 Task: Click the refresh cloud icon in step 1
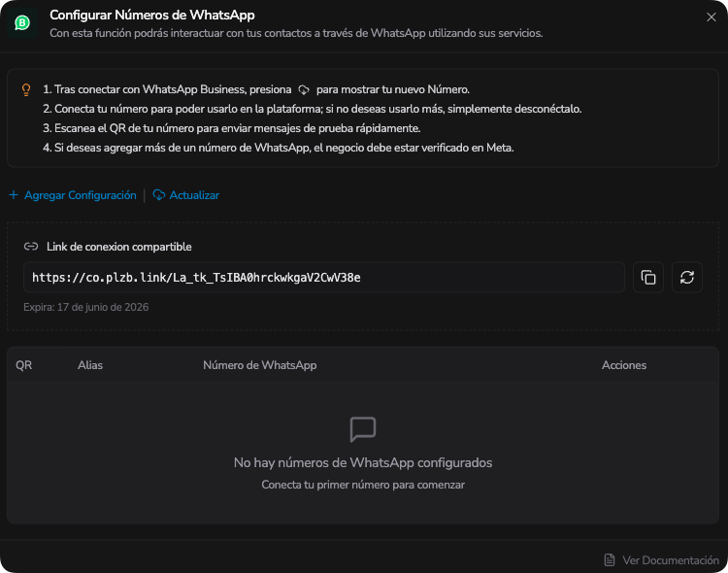point(304,89)
